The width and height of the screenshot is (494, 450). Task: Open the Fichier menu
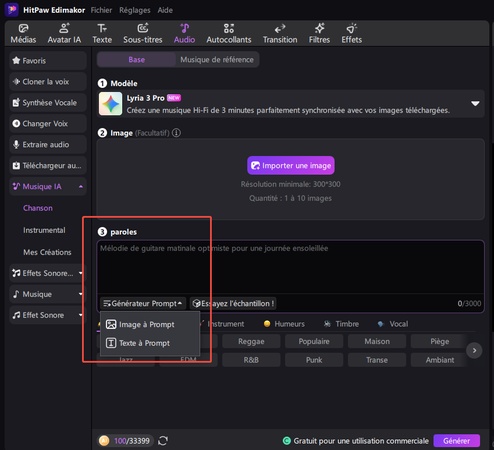tap(101, 10)
